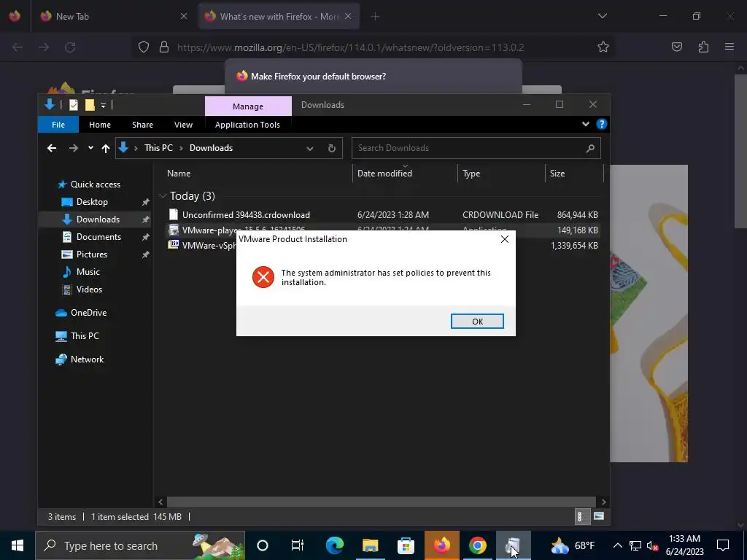Viewport: 747px width, 560px height.
Task: Click the taskbar search box
Action: click(140, 545)
